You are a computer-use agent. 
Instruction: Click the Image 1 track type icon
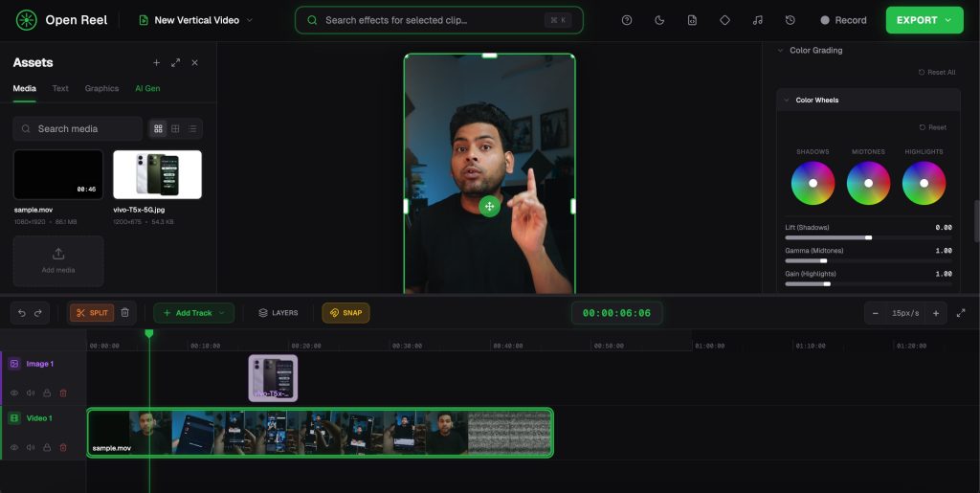tap(14, 364)
